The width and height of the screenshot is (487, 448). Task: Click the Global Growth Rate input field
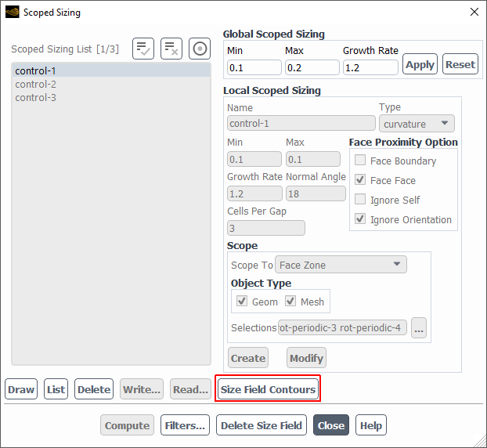(370, 67)
